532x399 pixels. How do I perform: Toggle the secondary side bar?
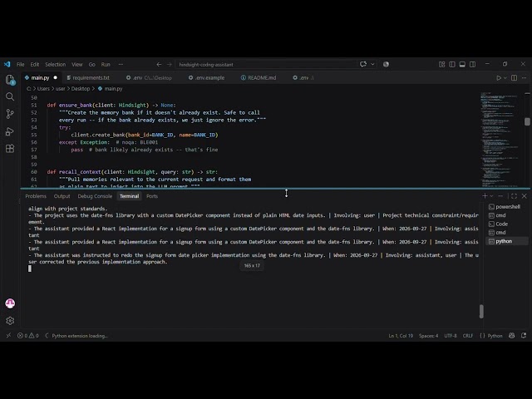[472, 64]
